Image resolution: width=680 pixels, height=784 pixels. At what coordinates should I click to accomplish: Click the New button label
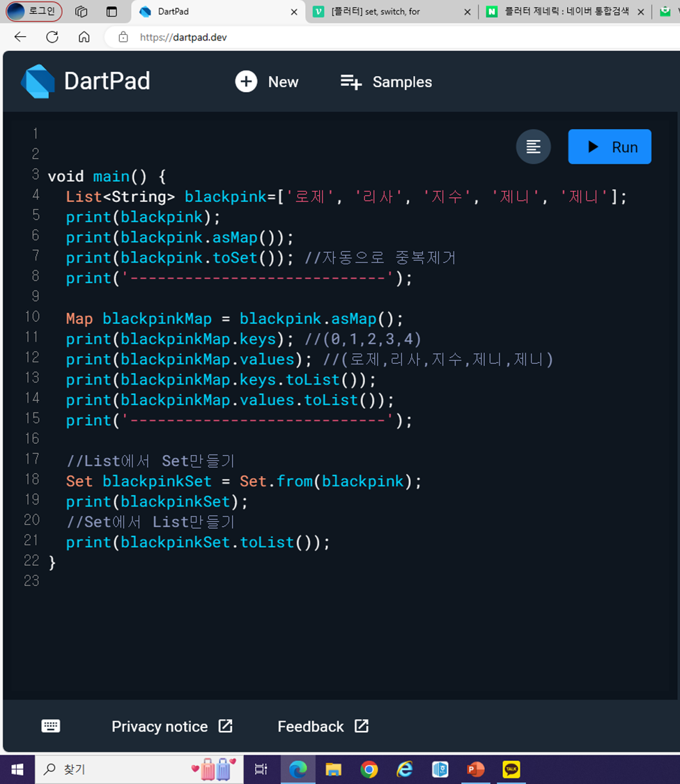pyautogui.click(x=283, y=82)
